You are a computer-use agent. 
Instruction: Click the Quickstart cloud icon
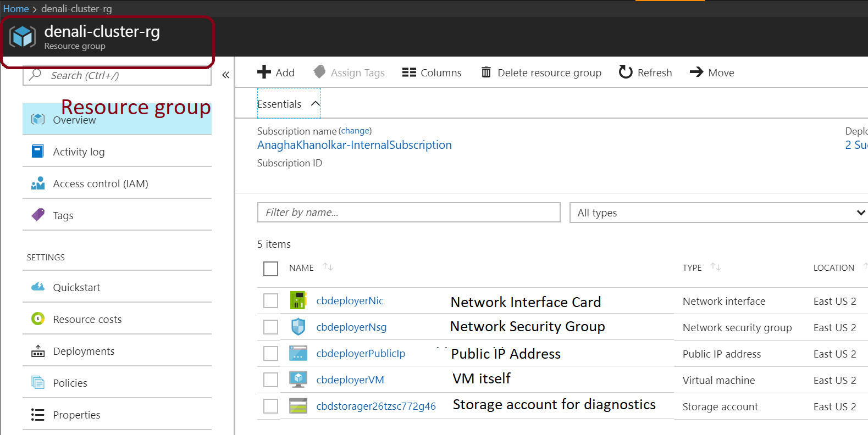(x=38, y=287)
